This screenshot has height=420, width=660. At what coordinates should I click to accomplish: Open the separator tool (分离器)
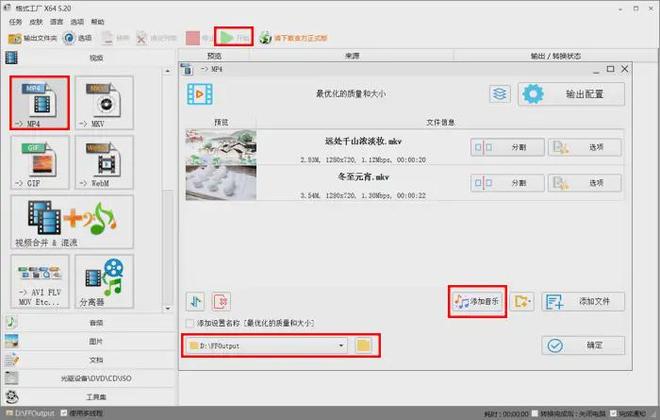104,281
